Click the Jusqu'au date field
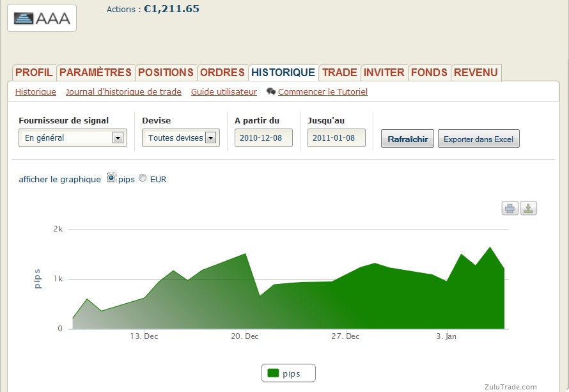This screenshot has height=392, width=569. pos(336,138)
